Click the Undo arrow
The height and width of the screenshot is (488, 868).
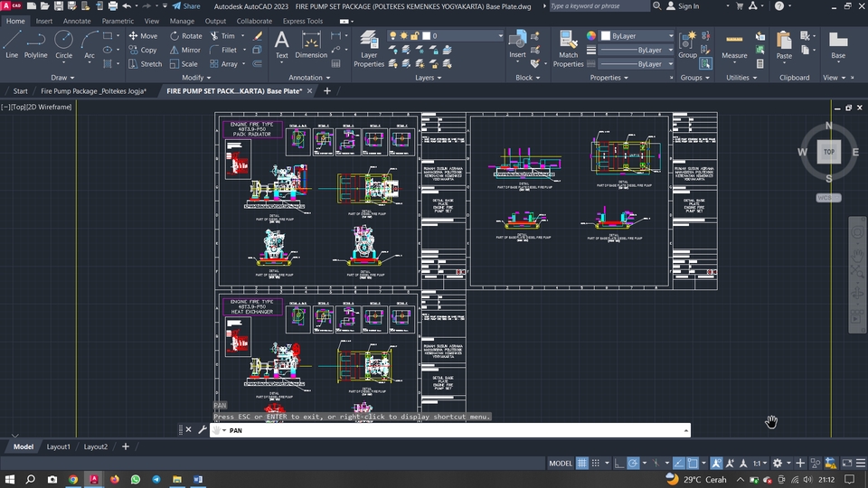(127, 6)
